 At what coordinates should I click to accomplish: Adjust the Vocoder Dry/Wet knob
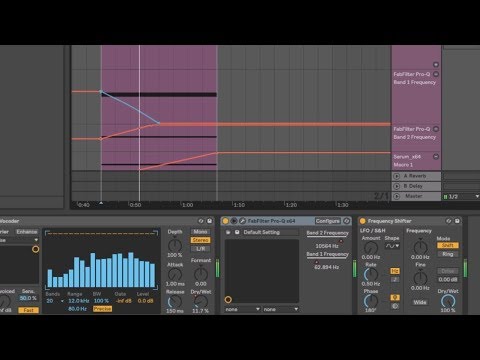201,302
